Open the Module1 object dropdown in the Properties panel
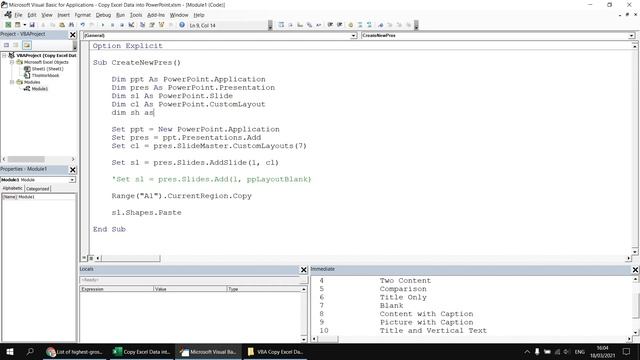This screenshot has width=640, height=360. pyautogui.click(x=72, y=180)
